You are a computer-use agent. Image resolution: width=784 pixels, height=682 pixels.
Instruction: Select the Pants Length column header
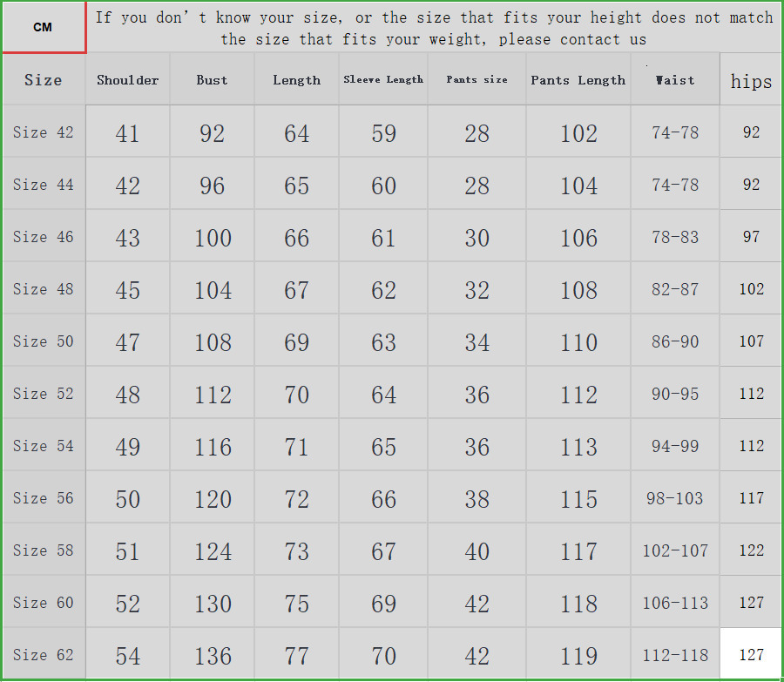coord(578,80)
